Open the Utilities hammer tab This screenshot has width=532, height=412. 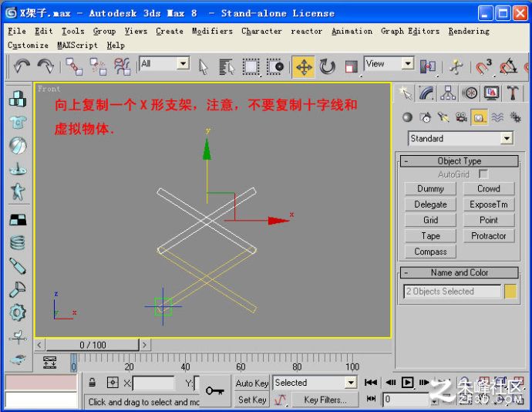pyautogui.click(x=513, y=93)
